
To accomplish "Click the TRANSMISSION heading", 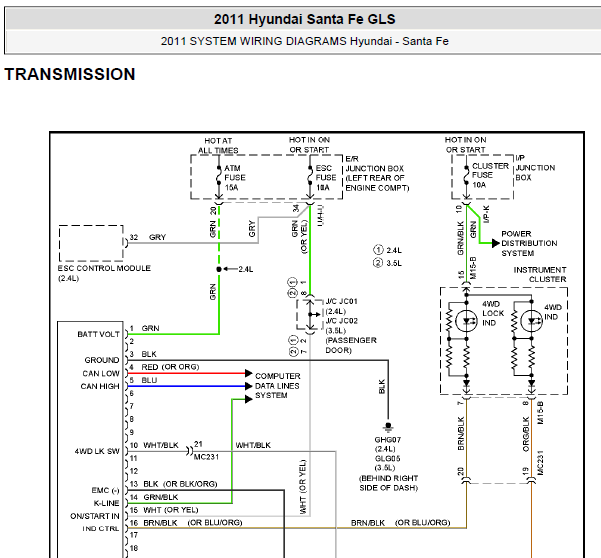I will point(70,74).
